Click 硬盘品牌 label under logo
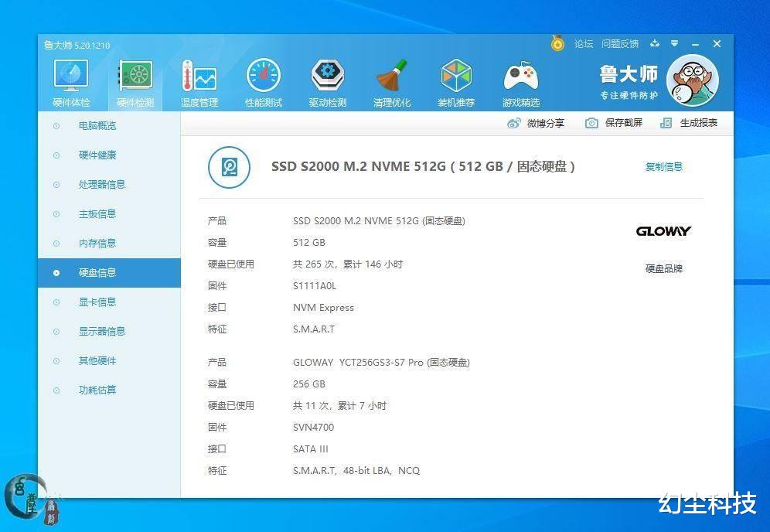Image resolution: width=770 pixels, height=532 pixels. (664, 268)
